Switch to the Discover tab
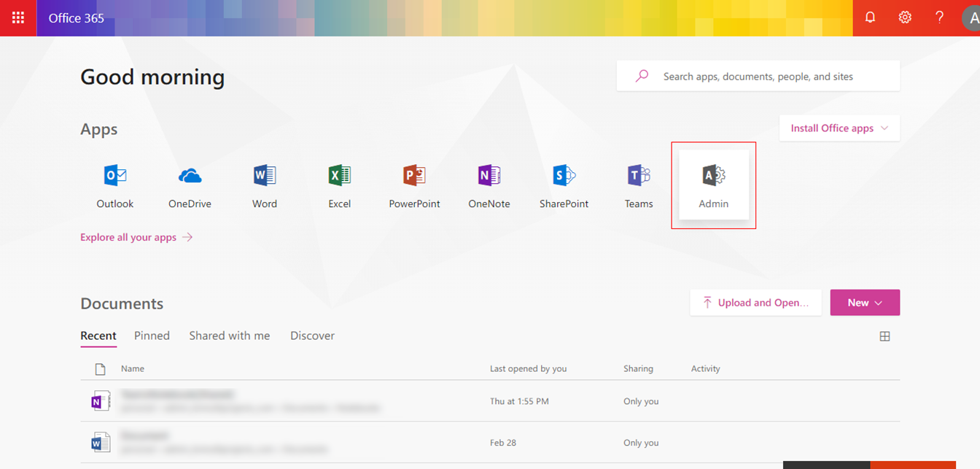Screen dimensions: 980x469 pos(312,336)
